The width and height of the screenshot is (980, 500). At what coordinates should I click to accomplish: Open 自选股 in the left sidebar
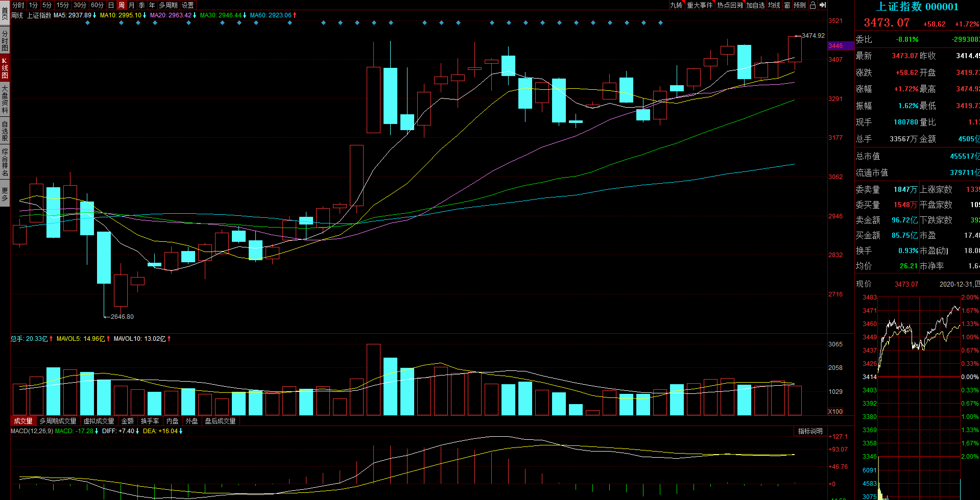coord(5,131)
